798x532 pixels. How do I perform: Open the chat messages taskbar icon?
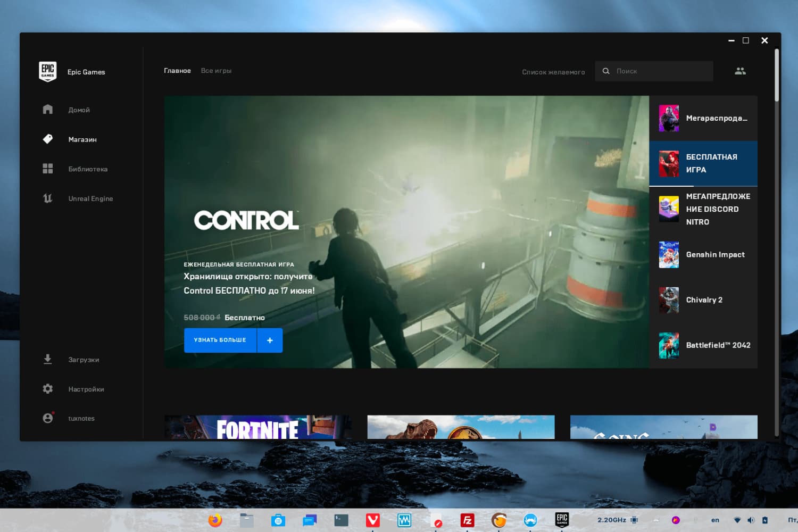point(310,520)
